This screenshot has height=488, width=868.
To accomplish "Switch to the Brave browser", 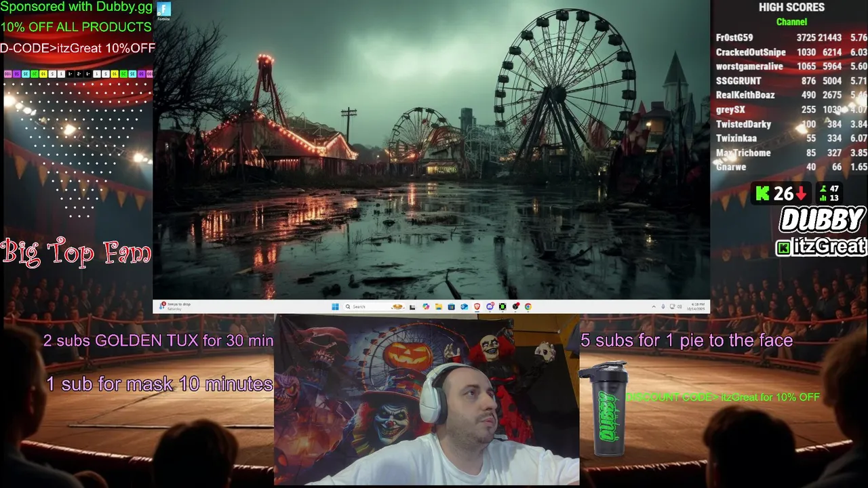I will [477, 306].
